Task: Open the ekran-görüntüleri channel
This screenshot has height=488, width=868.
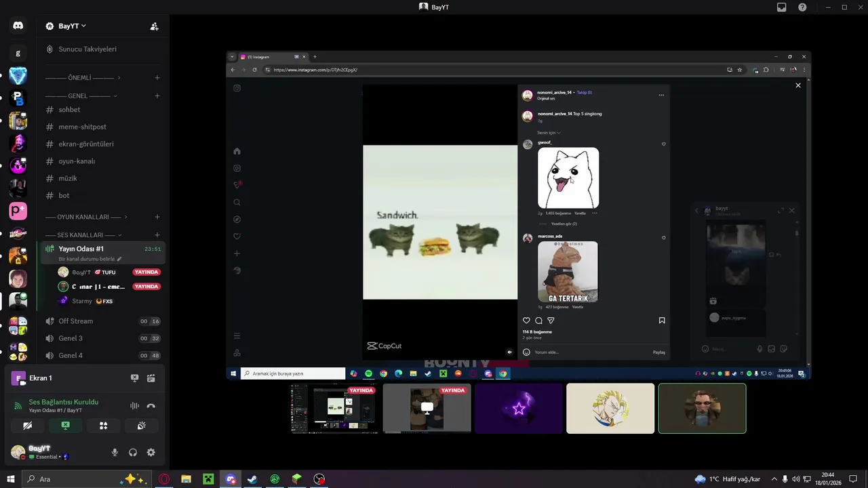Action: click(102, 144)
